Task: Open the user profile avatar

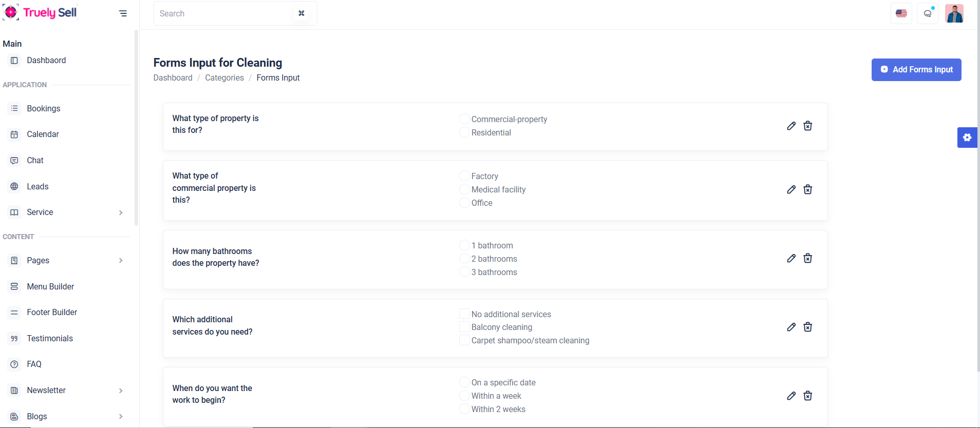Action: (x=954, y=13)
